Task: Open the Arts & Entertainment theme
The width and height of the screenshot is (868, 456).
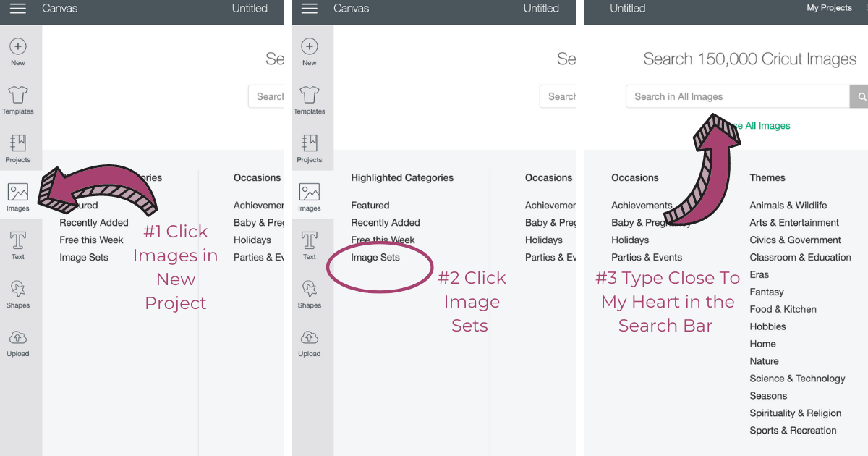Action: coord(794,223)
